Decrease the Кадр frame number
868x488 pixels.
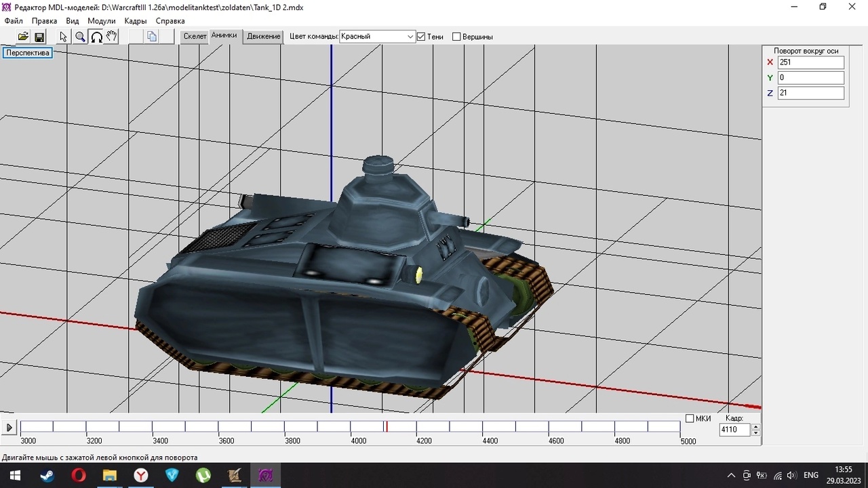[x=756, y=433]
